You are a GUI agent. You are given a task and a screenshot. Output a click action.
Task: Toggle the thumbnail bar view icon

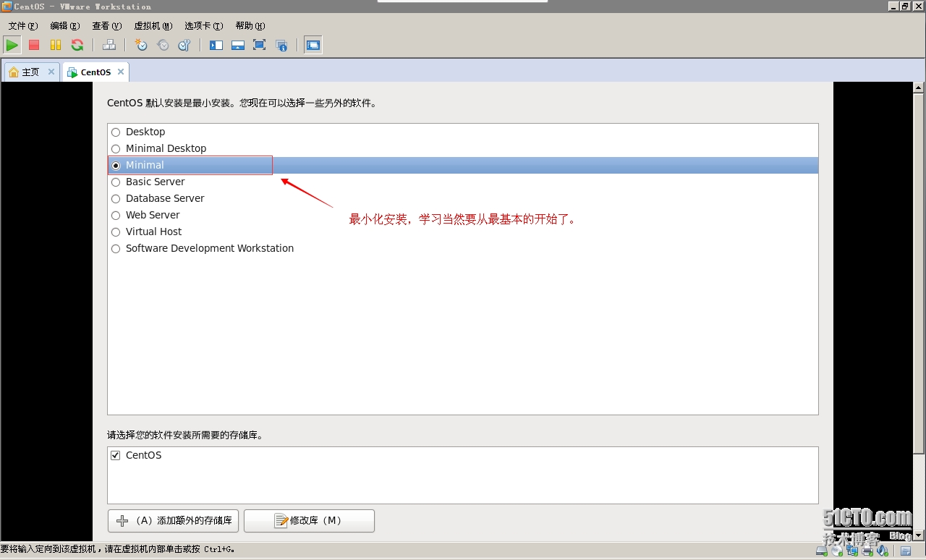238,45
